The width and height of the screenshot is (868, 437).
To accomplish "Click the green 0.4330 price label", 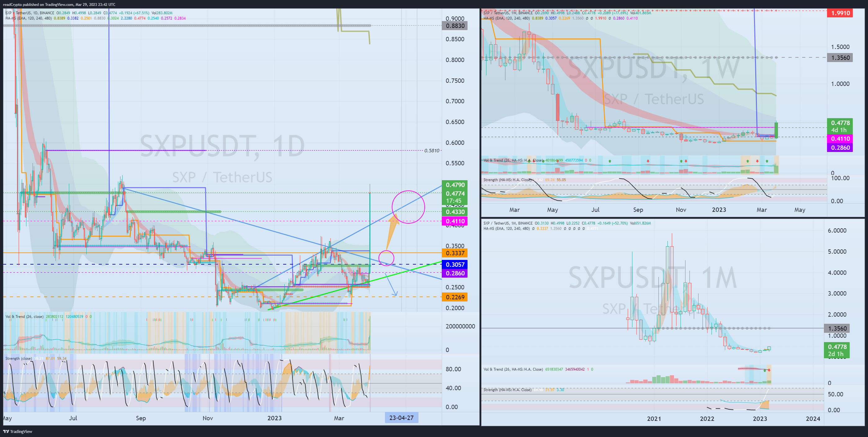I will tap(454, 212).
